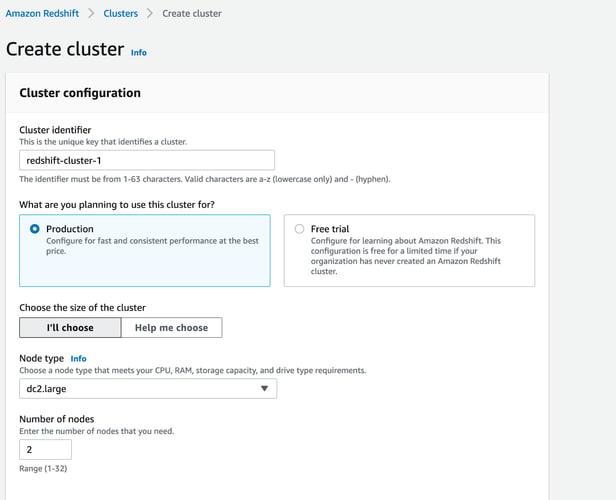
Task: Click the Cluster configuration section heading
Action: point(80,93)
